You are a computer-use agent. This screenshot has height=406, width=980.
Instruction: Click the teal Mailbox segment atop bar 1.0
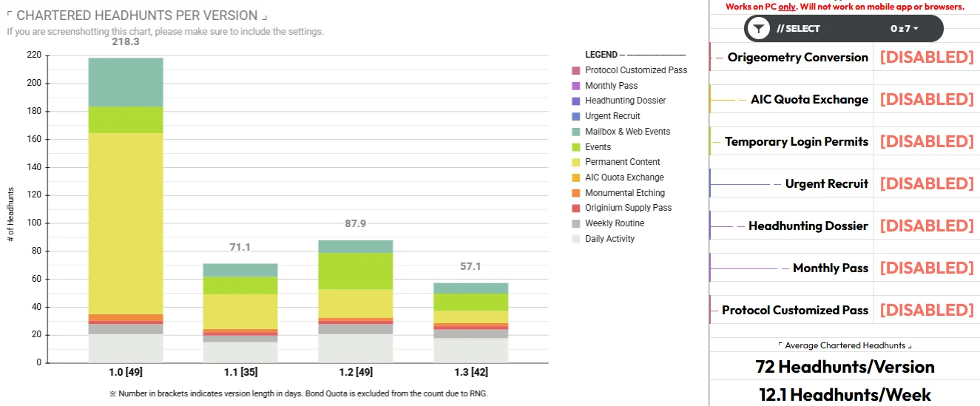click(126, 82)
